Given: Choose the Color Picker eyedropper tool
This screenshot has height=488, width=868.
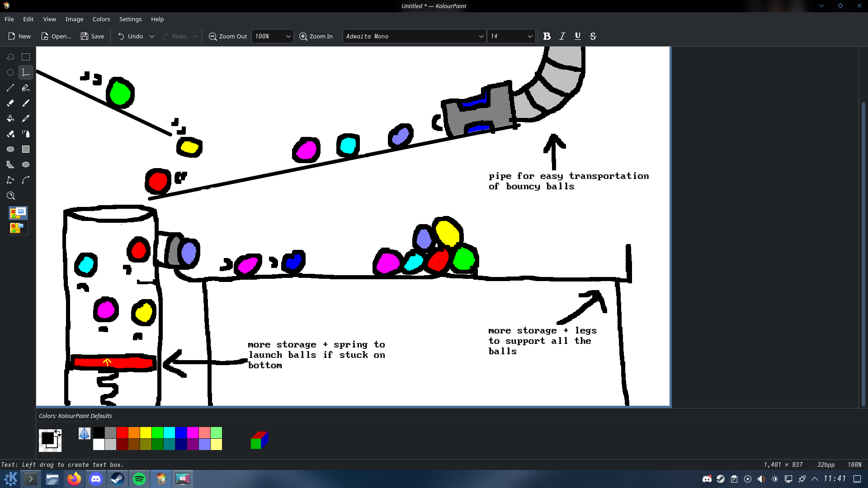Looking at the screenshot, I should 26,118.
